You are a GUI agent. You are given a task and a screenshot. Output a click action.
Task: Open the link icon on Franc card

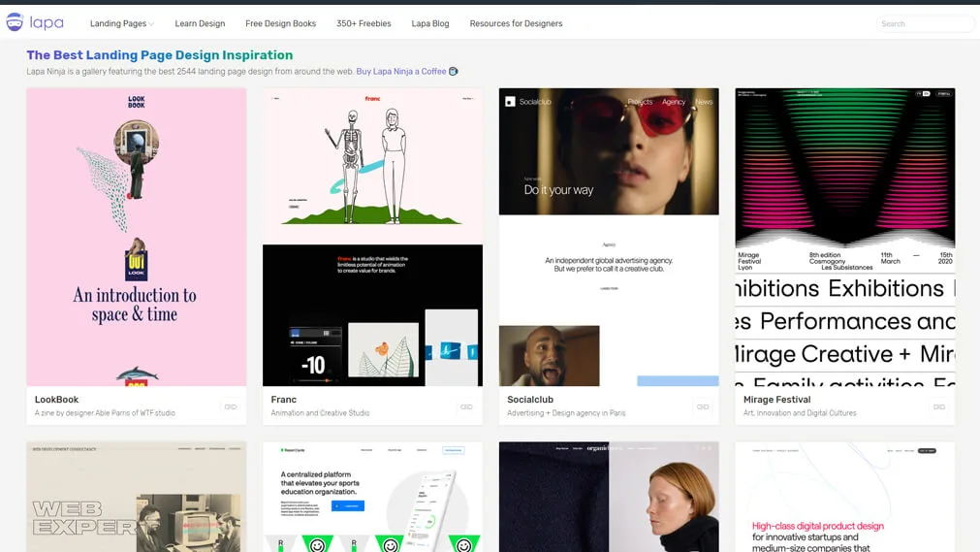[x=466, y=406]
